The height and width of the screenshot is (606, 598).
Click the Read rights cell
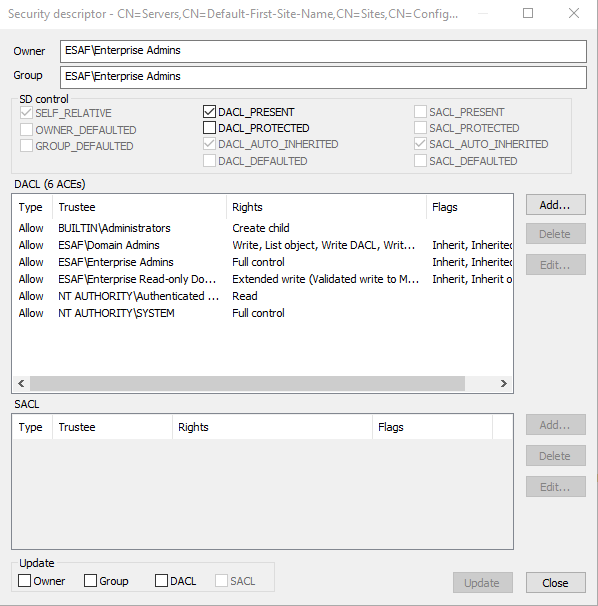click(x=245, y=296)
